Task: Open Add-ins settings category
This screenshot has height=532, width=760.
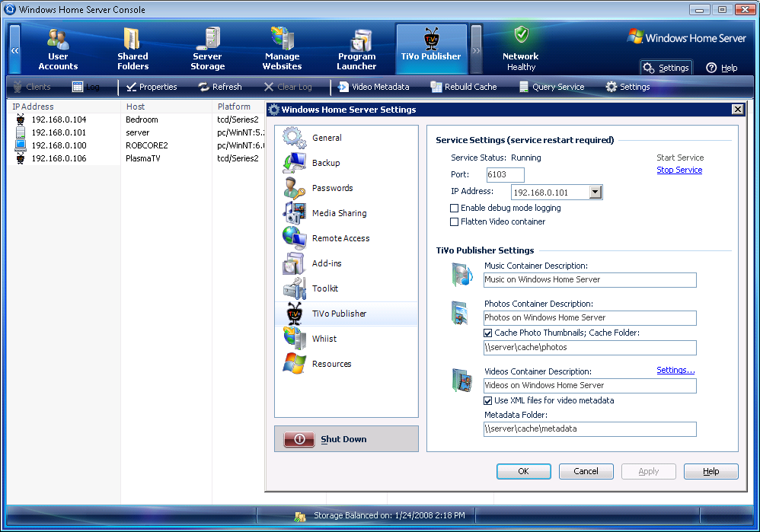Action: (346, 263)
